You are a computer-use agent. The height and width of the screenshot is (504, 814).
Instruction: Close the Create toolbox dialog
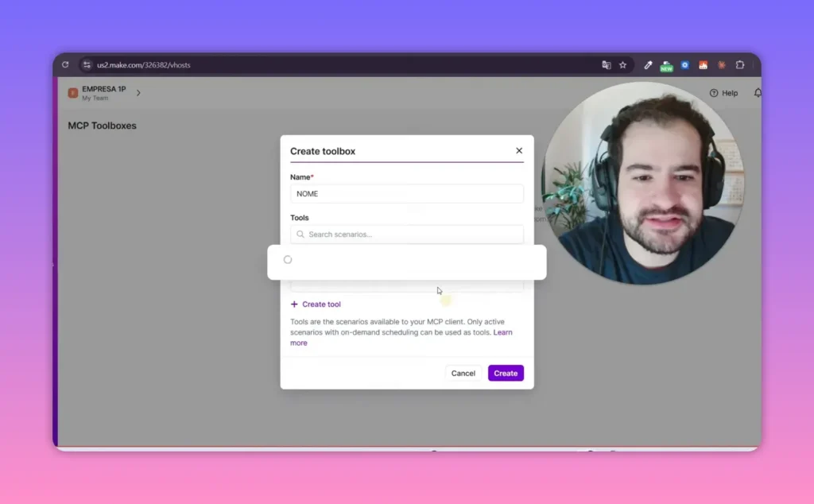point(518,150)
